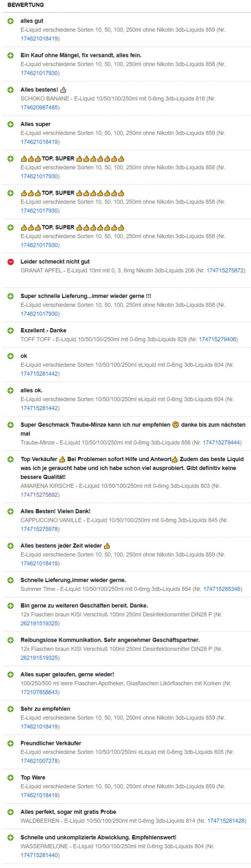Open Waldbeeren item link 174715281428
The width and height of the screenshot is (251, 868).
(226, 821)
